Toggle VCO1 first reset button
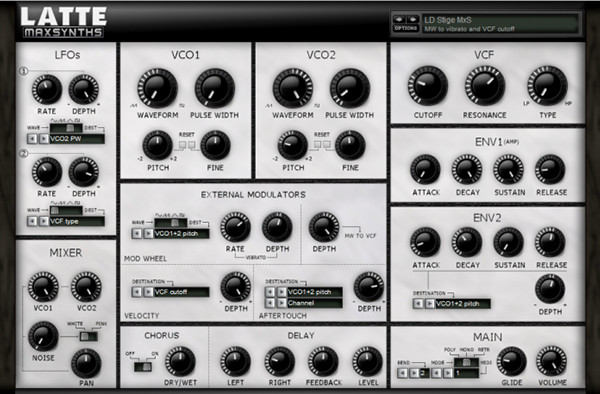This screenshot has height=394, width=600. (183, 145)
